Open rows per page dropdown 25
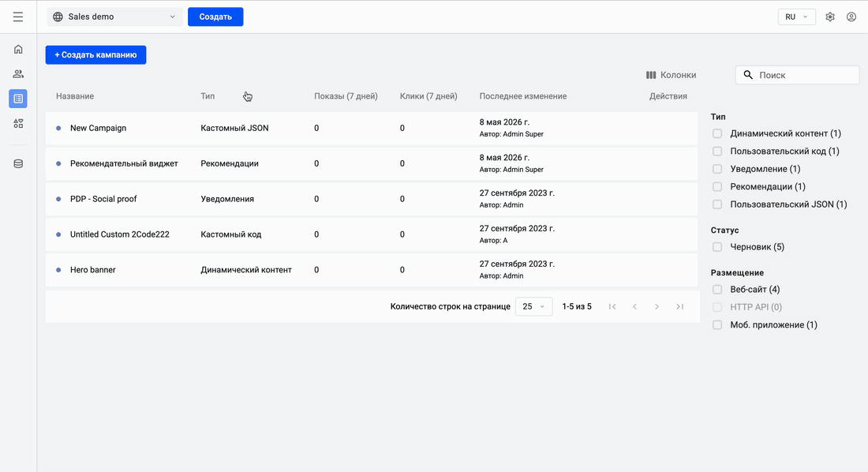The image size is (868, 472). point(533,306)
